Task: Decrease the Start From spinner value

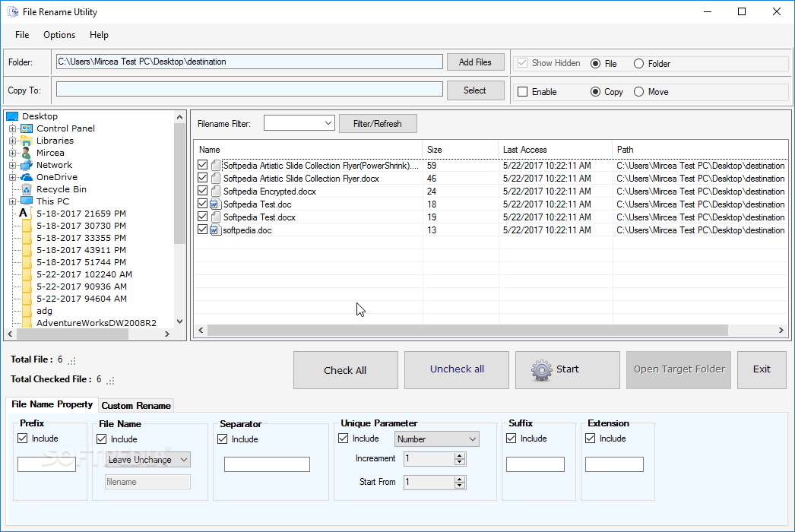Action: pyautogui.click(x=459, y=486)
